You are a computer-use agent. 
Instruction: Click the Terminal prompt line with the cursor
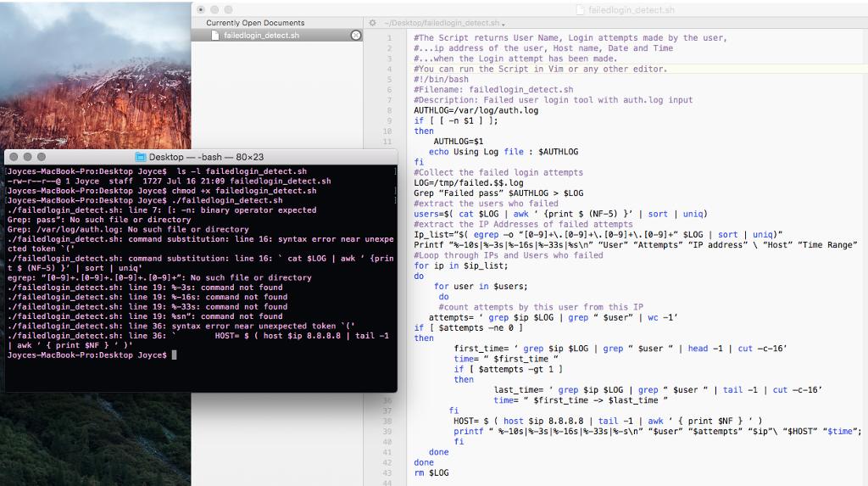pyautogui.click(x=92, y=355)
